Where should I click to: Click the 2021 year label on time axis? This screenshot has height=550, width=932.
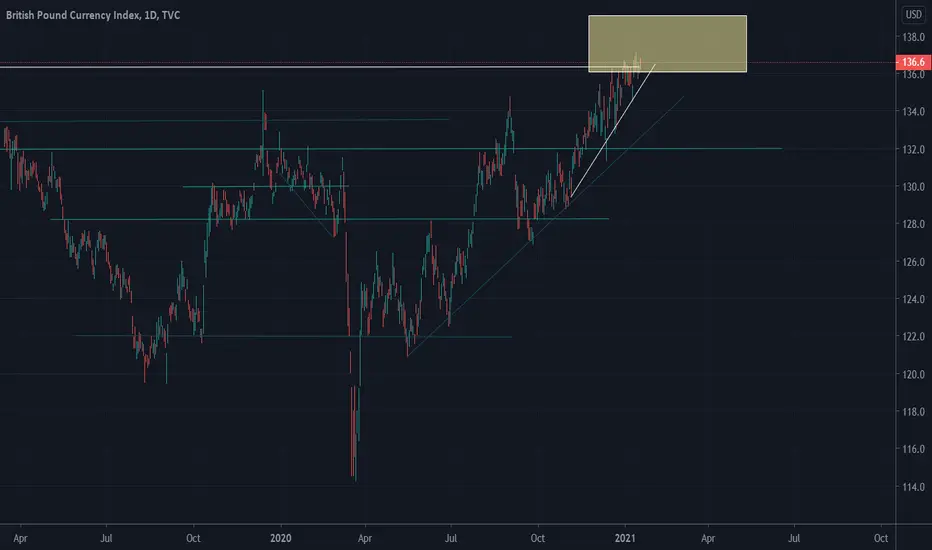625,538
